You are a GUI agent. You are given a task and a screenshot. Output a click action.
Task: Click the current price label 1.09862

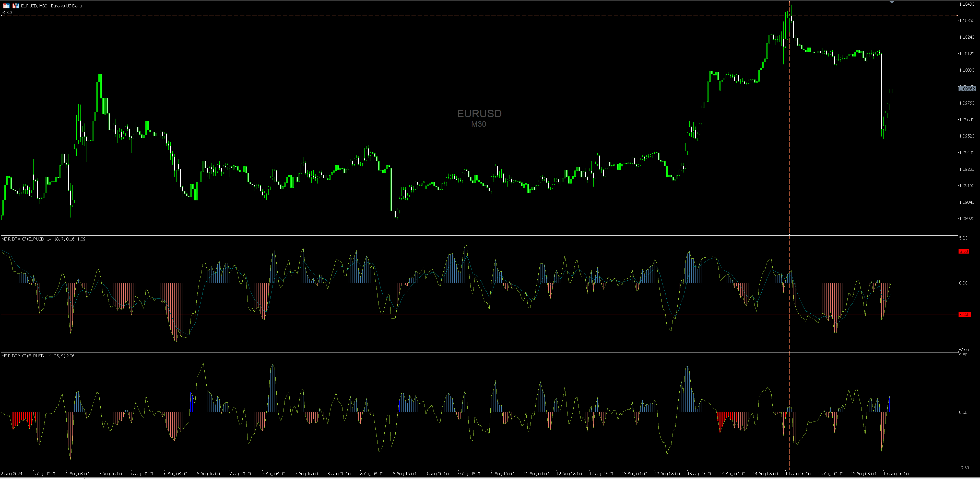pyautogui.click(x=967, y=89)
